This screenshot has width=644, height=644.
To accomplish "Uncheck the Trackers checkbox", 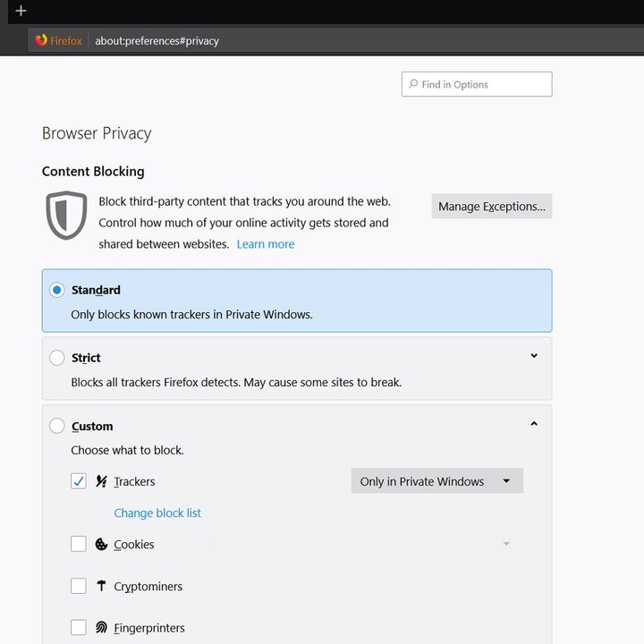I will 79,481.
